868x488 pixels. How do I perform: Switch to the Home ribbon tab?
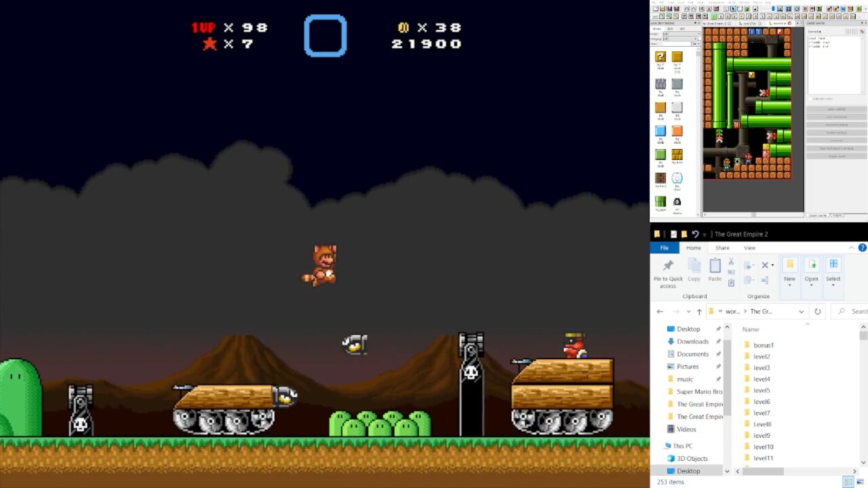[x=693, y=247]
